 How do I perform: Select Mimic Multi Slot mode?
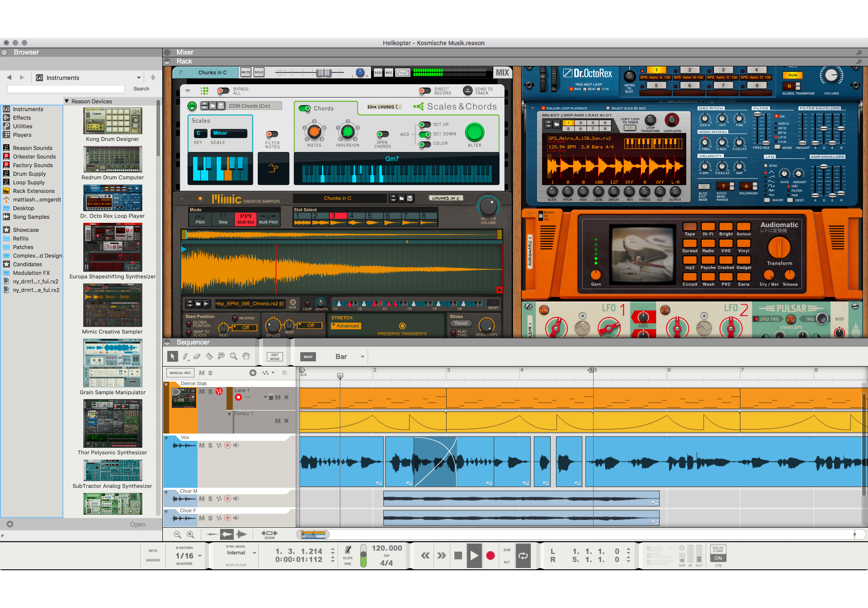coord(246,219)
